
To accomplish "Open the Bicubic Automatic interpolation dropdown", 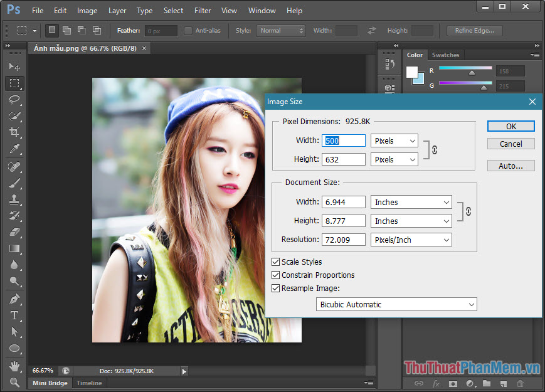I will pos(396,304).
